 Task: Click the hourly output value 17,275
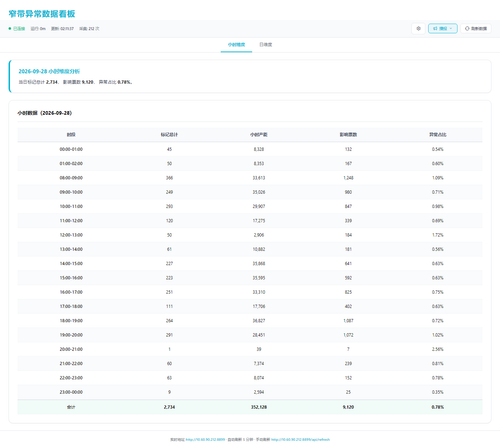259,221
